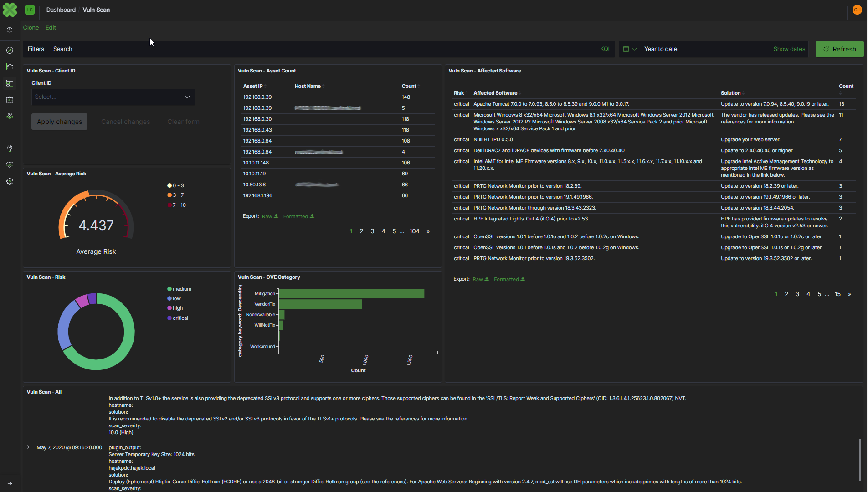Open the LS space selector
Screen dimensions: 868x492
(x=30, y=10)
